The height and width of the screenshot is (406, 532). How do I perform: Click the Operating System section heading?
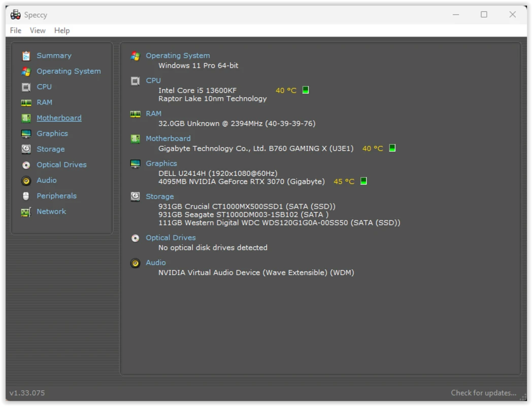tap(178, 55)
